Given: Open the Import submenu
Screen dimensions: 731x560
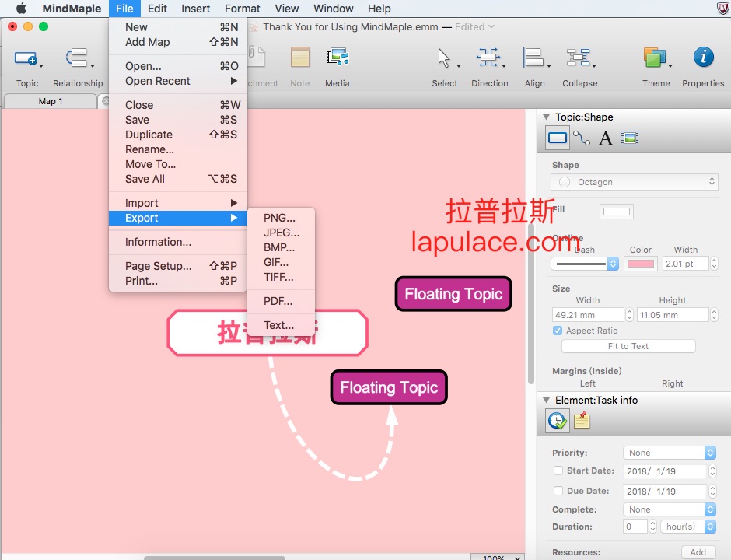Looking at the screenshot, I should click(x=178, y=203).
